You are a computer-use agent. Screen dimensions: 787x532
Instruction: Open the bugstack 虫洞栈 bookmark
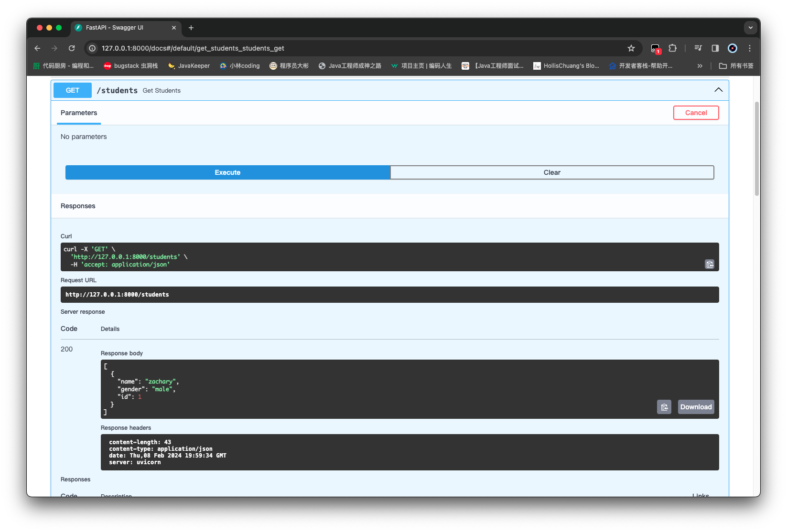[x=131, y=66]
